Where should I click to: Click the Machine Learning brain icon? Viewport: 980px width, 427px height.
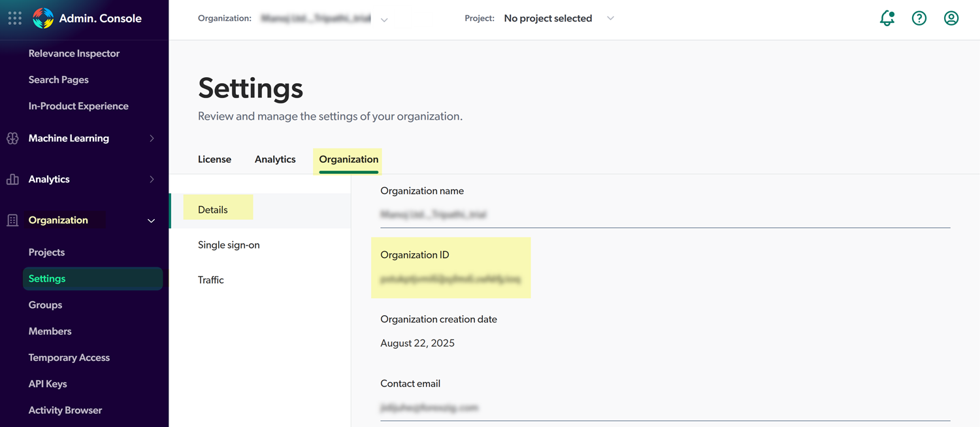(12, 139)
